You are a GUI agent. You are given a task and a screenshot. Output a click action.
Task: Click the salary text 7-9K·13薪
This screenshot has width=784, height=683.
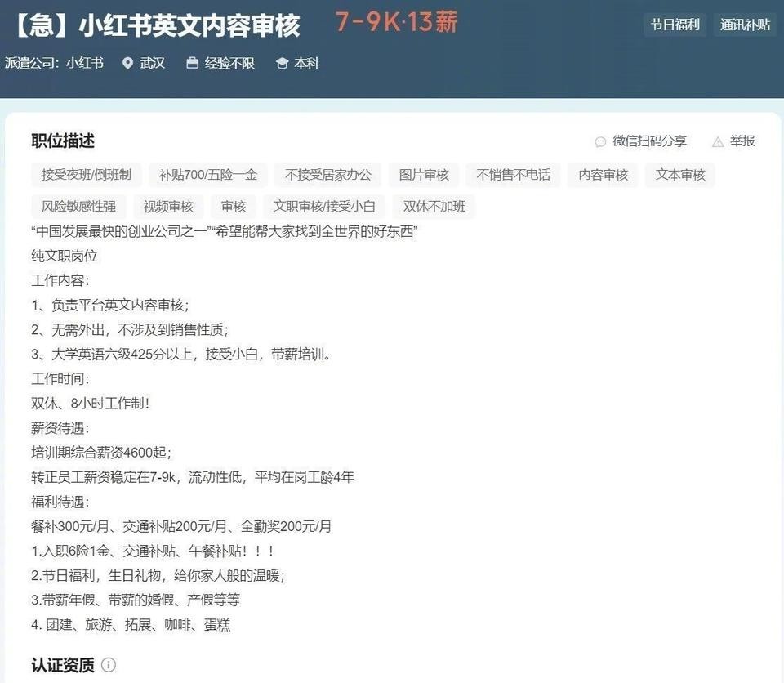click(x=397, y=22)
